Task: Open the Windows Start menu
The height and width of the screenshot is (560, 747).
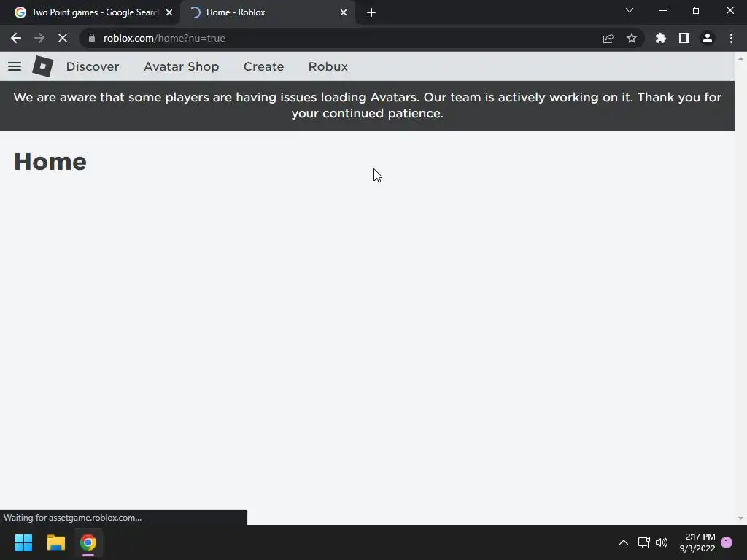Action: coord(23,542)
